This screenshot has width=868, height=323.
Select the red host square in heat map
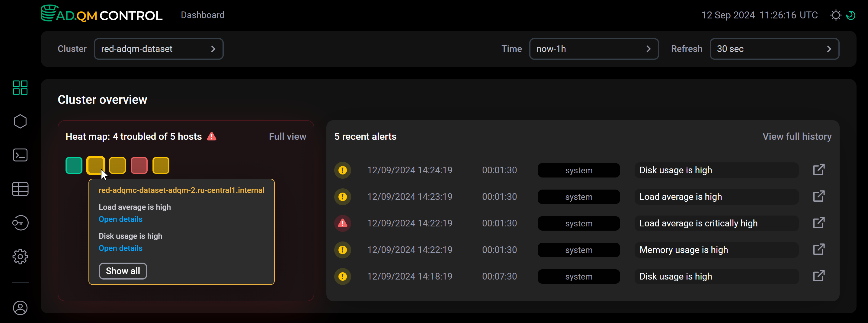139,165
